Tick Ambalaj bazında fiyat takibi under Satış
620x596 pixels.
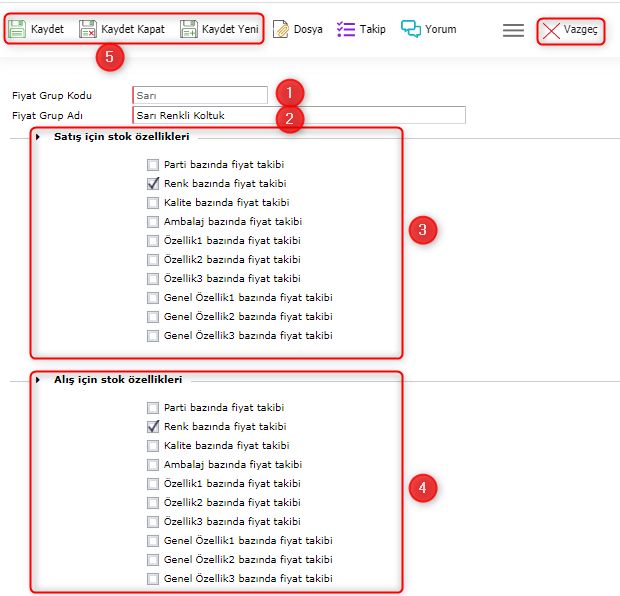(152, 222)
